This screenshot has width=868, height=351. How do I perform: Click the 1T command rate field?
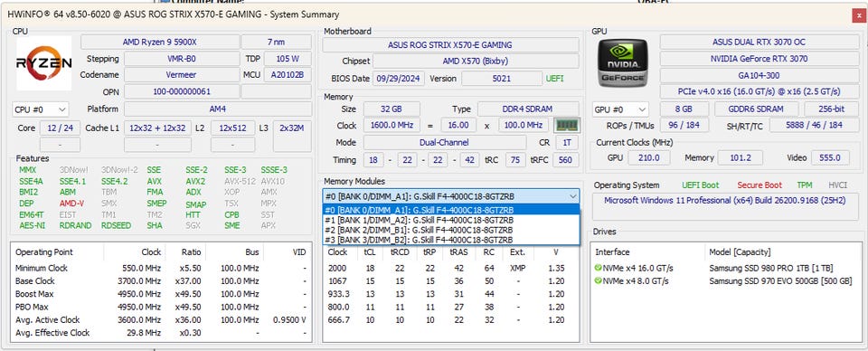[567, 142]
